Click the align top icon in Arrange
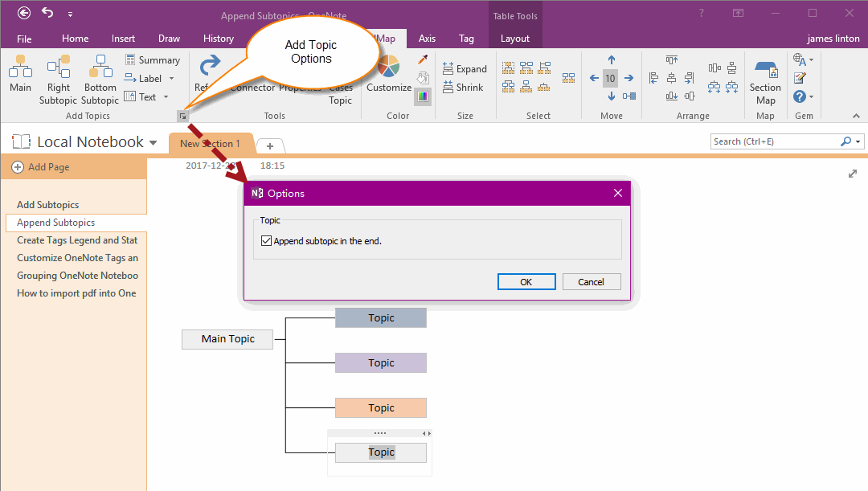The height and width of the screenshot is (491, 868). pyautogui.click(x=671, y=59)
